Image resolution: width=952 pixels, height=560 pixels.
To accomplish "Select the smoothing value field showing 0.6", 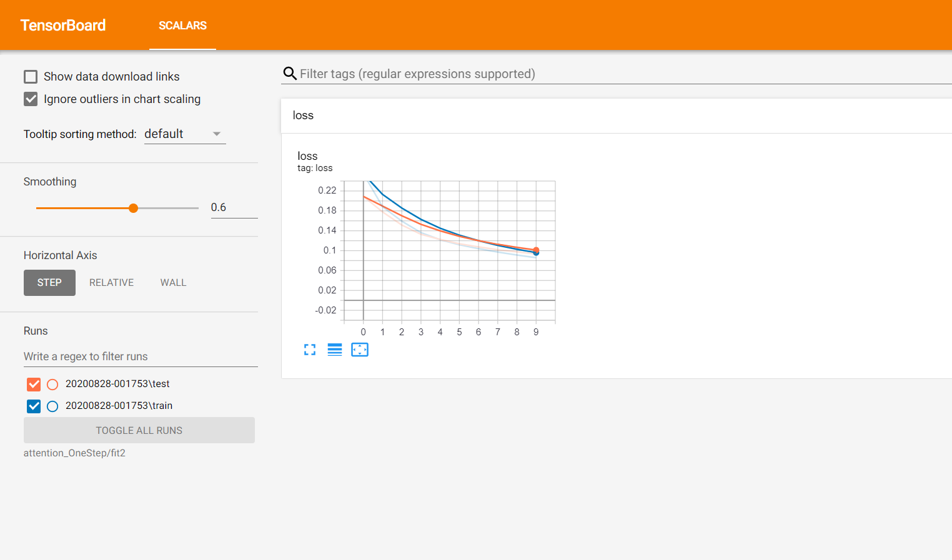I will (x=234, y=207).
